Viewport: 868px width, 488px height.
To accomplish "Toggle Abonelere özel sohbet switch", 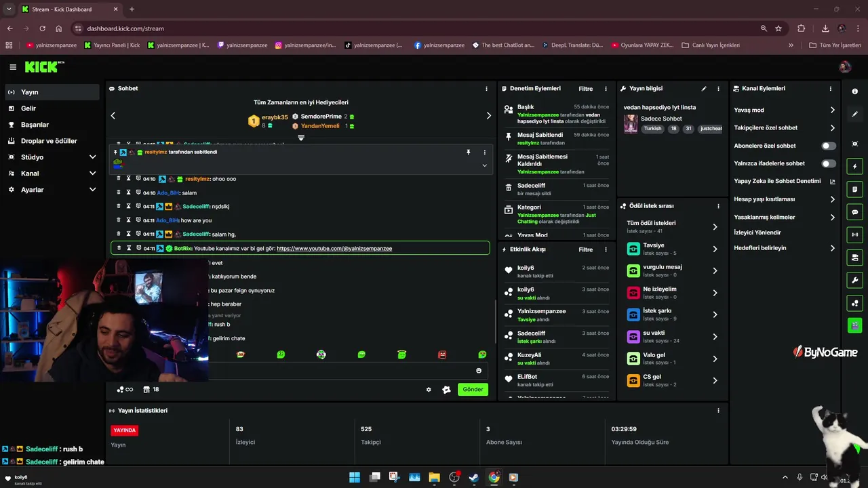I will click(x=829, y=146).
